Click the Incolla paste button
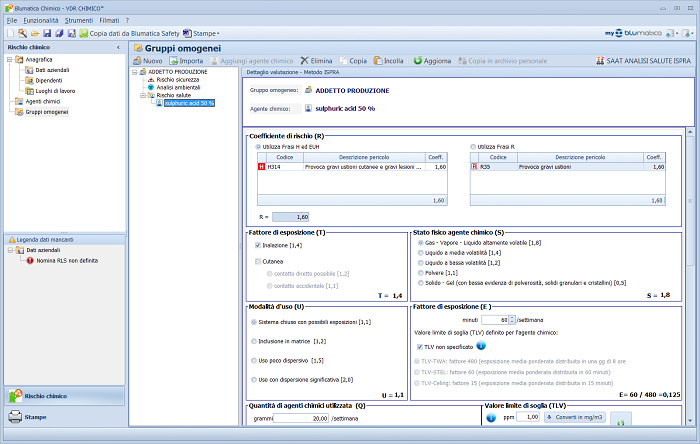The width and height of the screenshot is (700, 444). [x=388, y=61]
